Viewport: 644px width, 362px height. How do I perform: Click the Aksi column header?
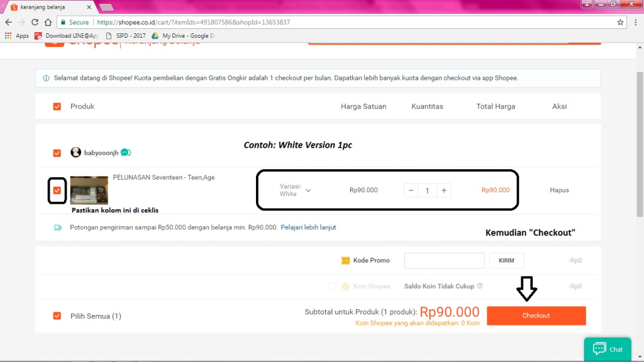[x=559, y=106]
